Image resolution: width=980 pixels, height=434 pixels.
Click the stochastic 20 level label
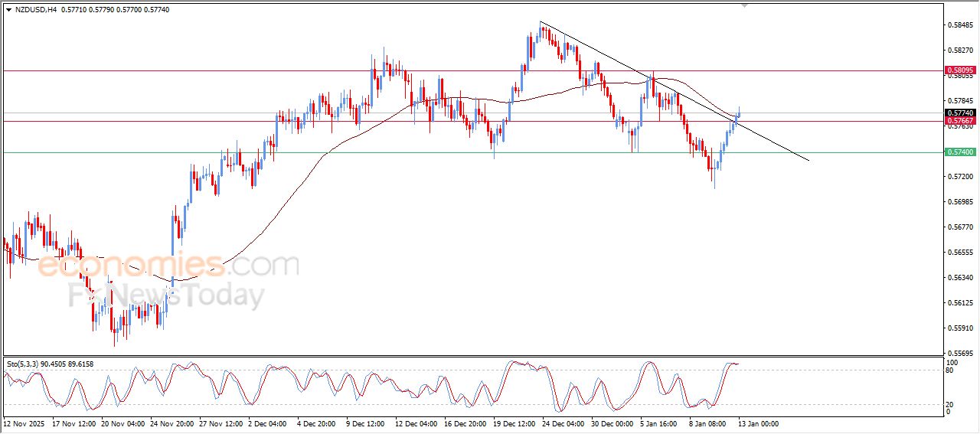950,403
